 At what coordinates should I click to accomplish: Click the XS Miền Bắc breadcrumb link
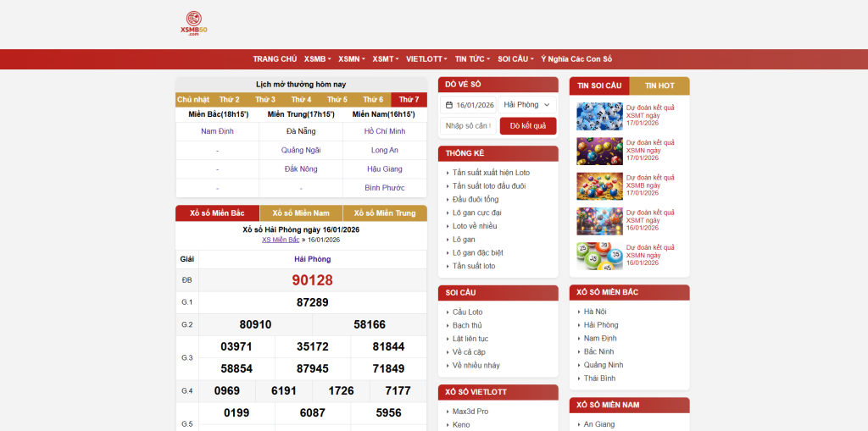pyautogui.click(x=281, y=240)
